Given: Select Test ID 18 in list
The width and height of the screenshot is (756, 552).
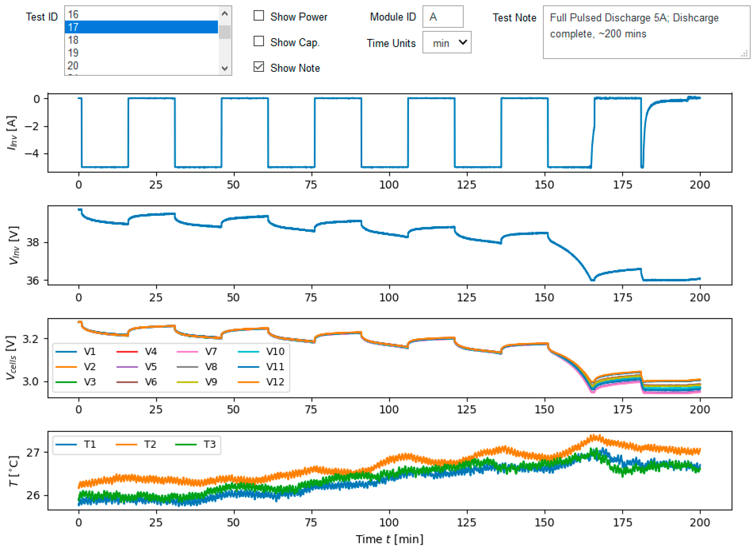Looking at the screenshot, I should point(140,40).
